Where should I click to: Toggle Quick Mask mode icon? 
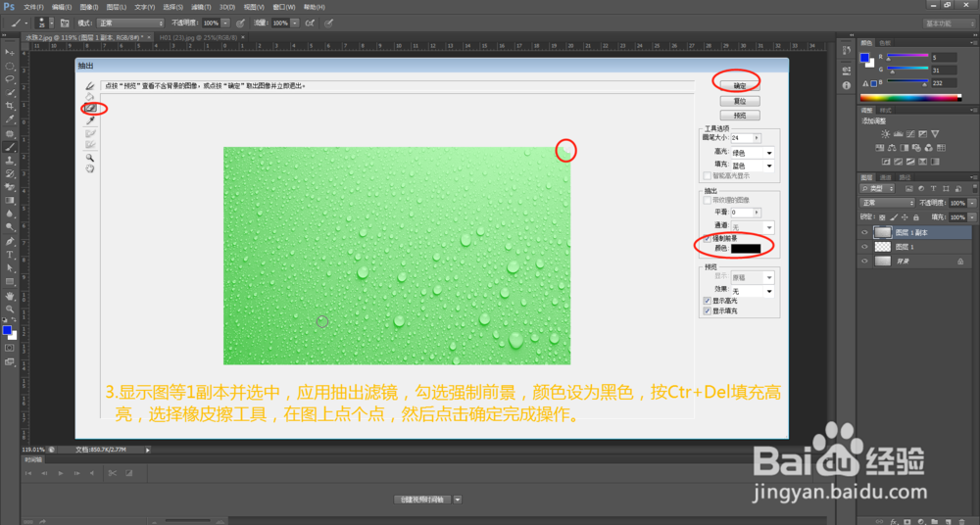(10, 348)
